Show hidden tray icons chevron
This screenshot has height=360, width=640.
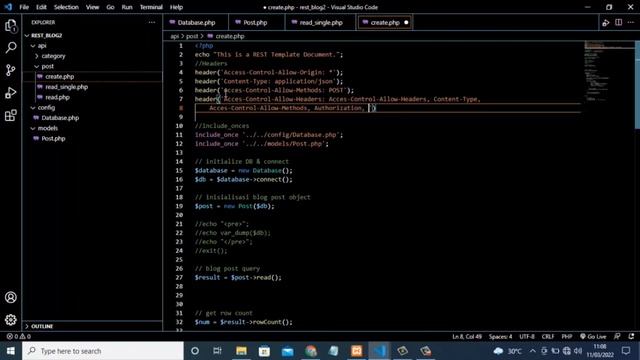point(533,351)
